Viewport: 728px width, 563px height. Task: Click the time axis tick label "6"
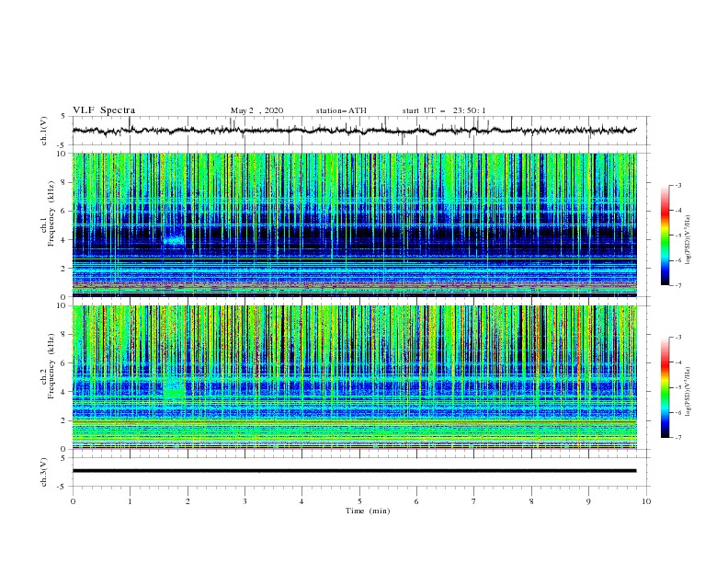pos(416,501)
